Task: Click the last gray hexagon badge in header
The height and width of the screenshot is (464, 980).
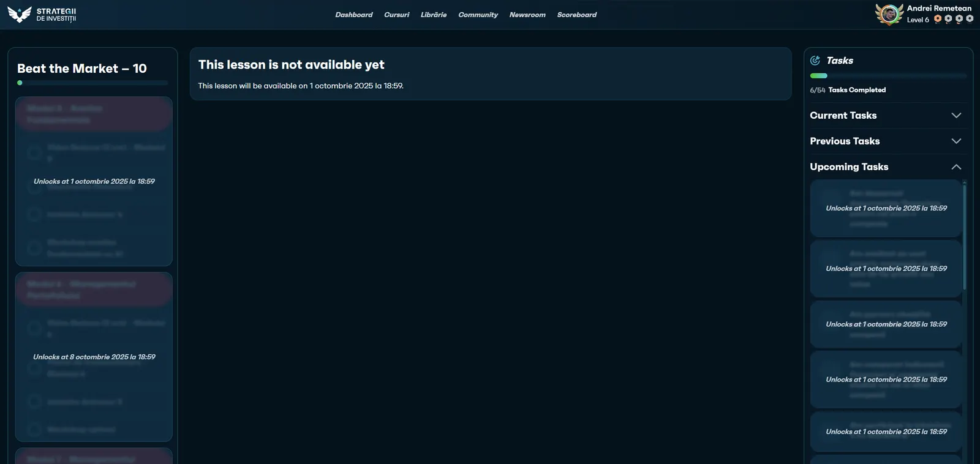Action: point(970,19)
